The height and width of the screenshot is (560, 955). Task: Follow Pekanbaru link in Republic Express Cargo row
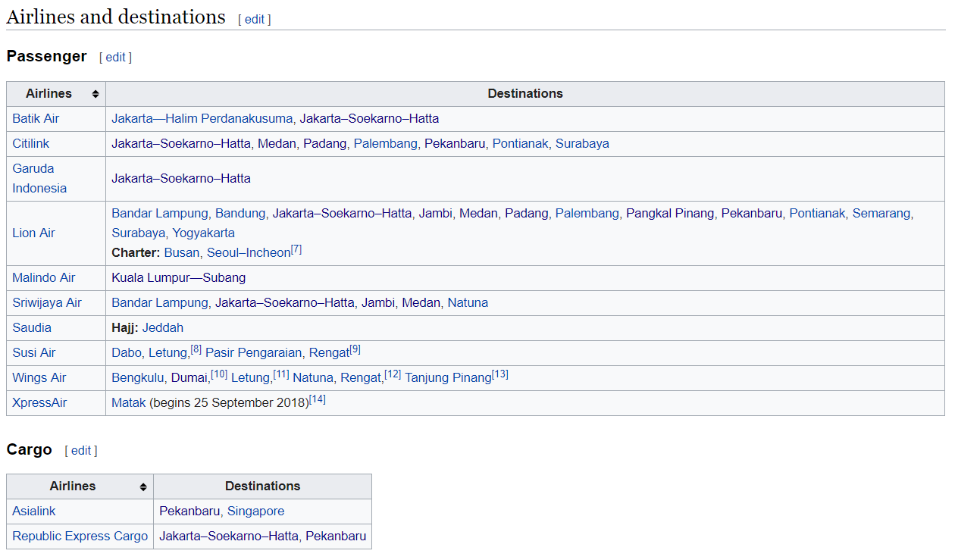[336, 537]
